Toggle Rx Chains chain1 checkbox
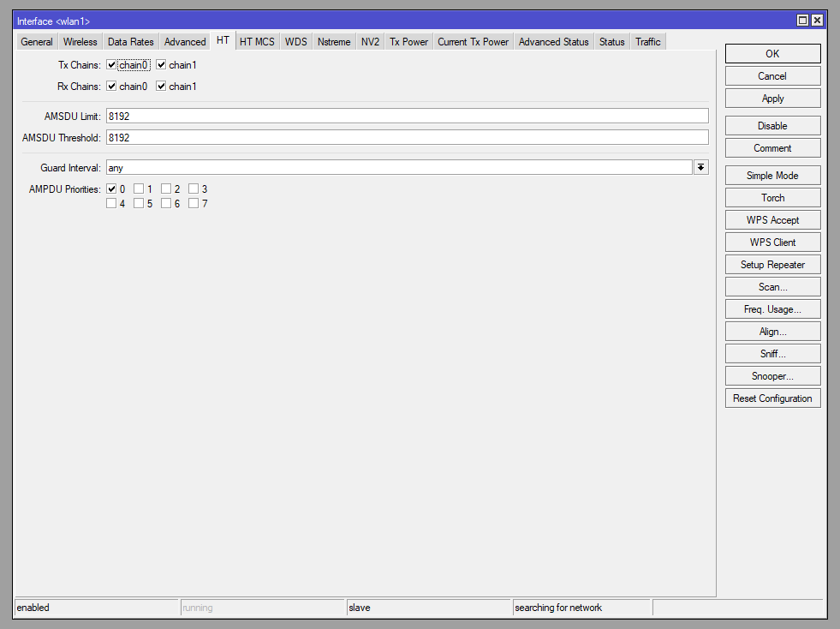Viewport: 840px width, 629px height. [161, 87]
